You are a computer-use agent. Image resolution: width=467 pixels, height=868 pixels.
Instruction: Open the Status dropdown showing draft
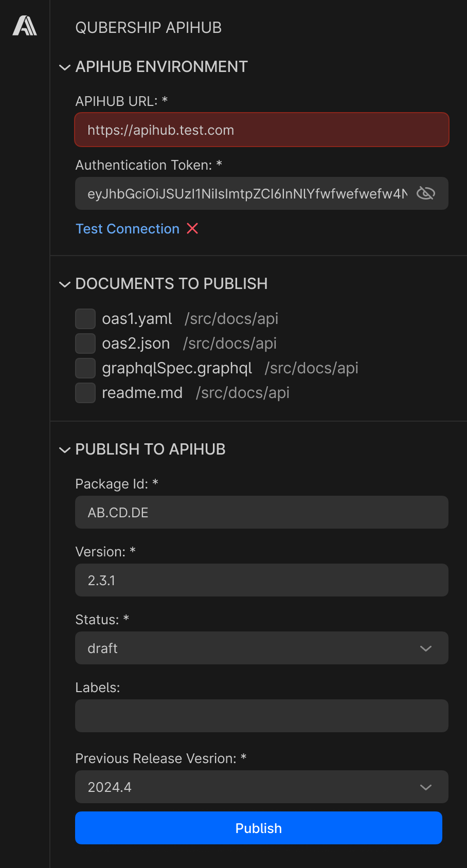tap(262, 648)
